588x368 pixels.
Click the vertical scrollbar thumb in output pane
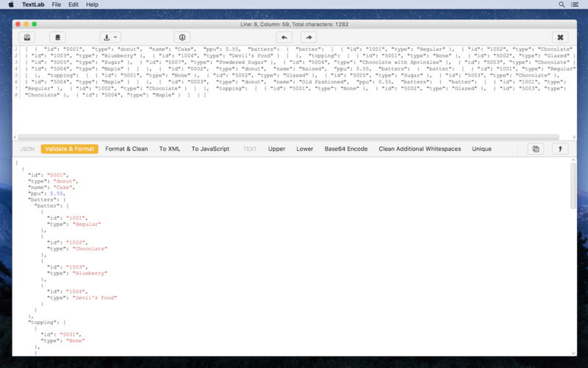[573, 185]
